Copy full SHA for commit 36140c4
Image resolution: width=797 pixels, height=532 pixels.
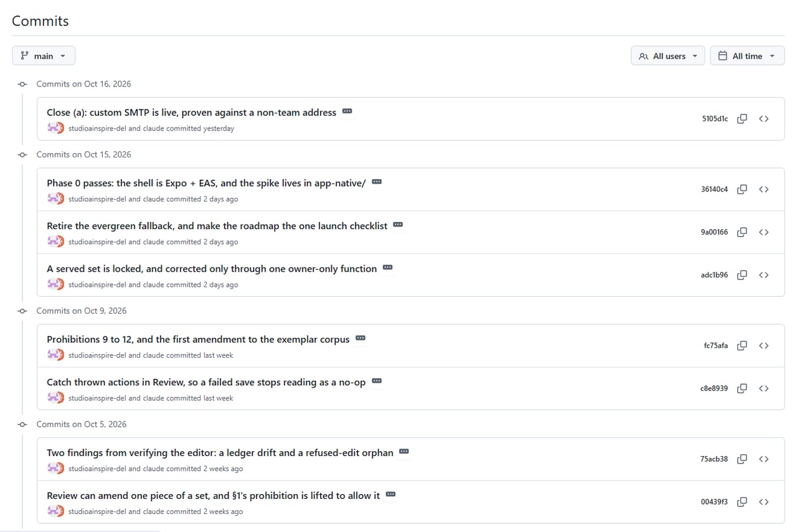click(742, 189)
